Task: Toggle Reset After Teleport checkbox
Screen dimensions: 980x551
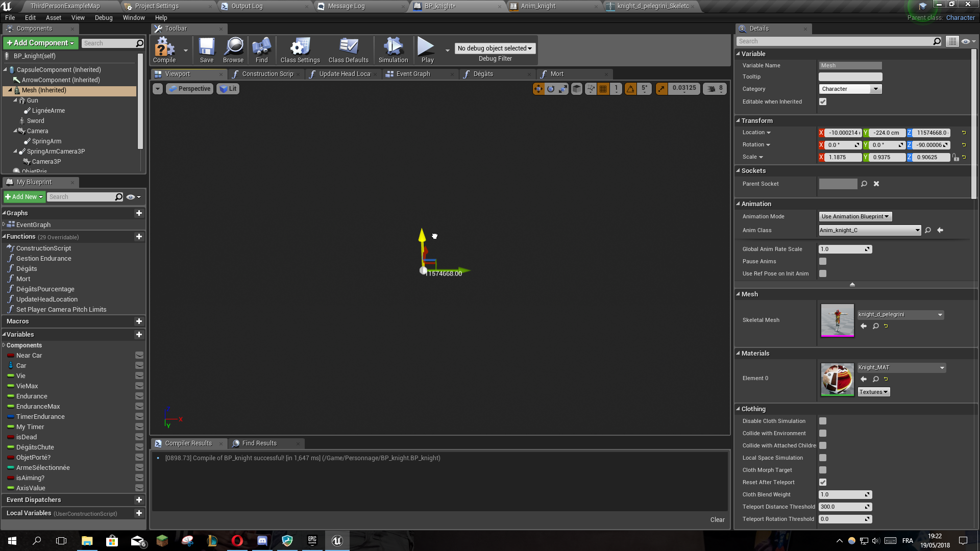Action: pyautogui.click(x=823, y=483)
